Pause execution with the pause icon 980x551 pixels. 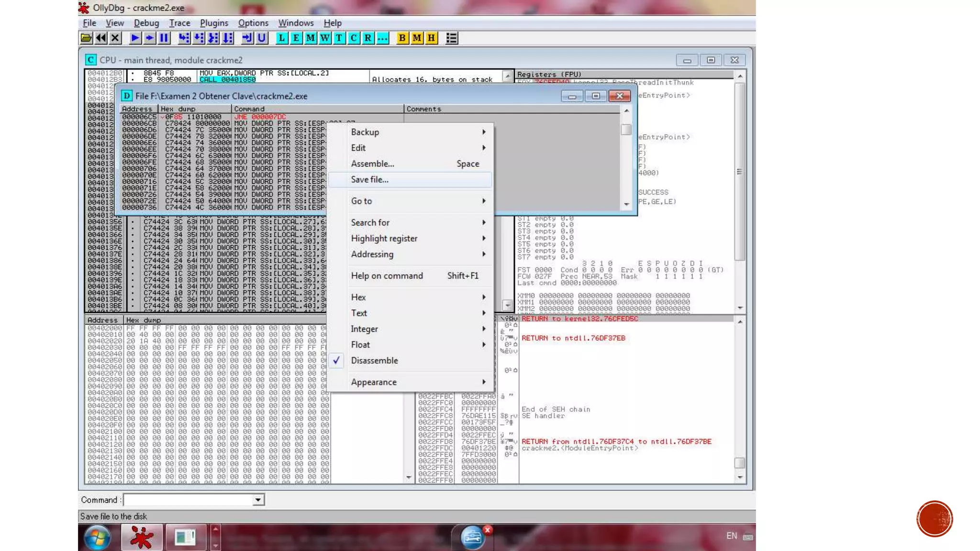[x=164, y=38]
